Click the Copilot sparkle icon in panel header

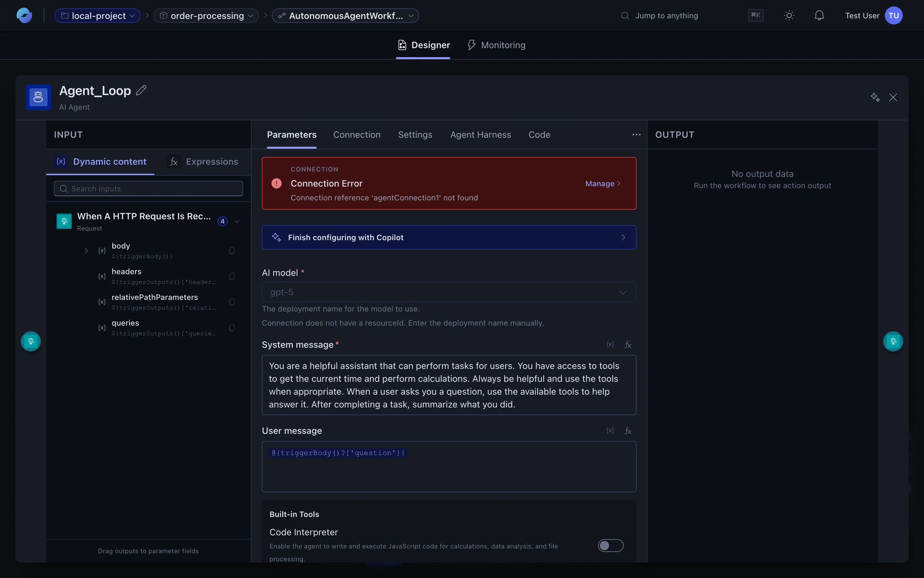(875, 97)
